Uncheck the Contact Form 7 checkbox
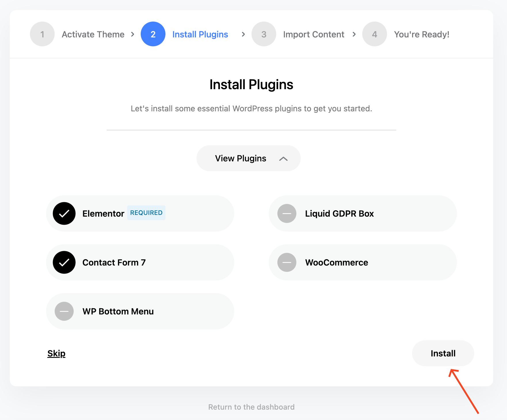 pos(64,262)
